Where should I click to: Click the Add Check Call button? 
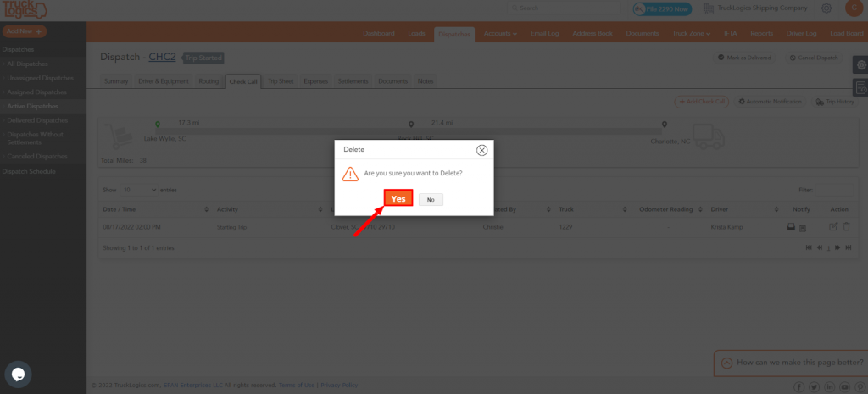pos(701,102)
